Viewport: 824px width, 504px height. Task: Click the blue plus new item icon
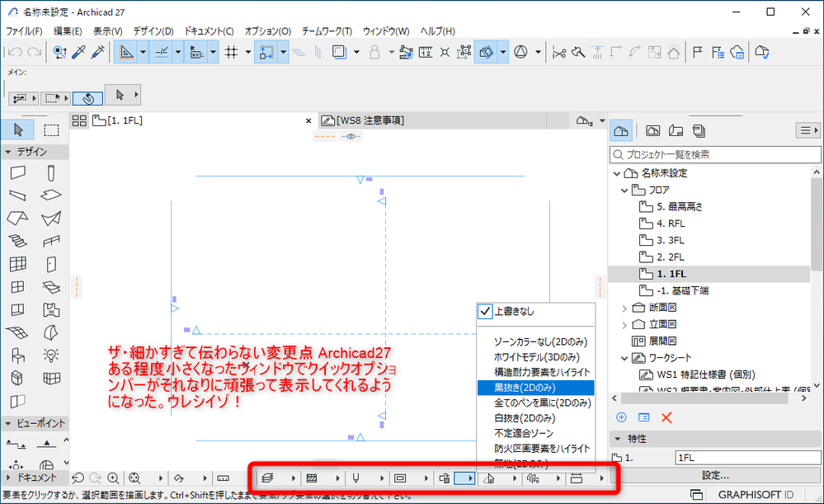(x=621, y=417)
